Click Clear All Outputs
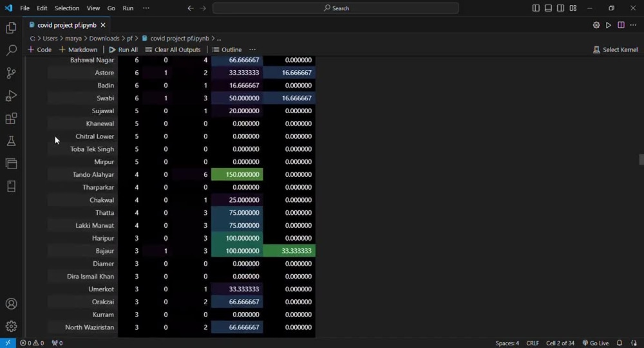 point(173,50)
